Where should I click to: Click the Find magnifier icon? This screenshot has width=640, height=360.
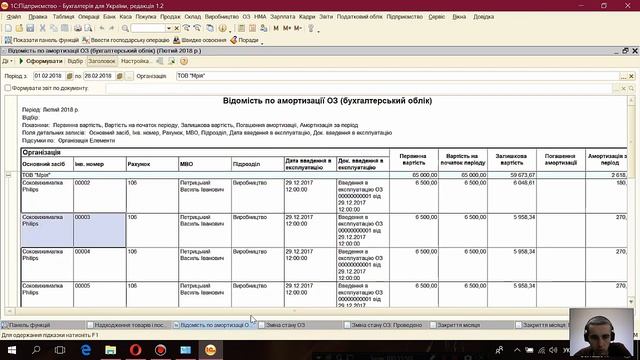pyautogui.click(x=125, y=28)
